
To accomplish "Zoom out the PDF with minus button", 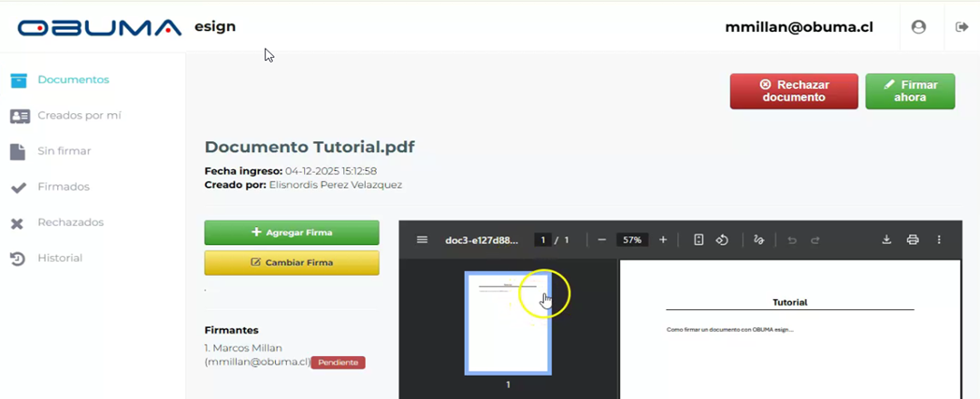I will pyautogui.click(x=601, y=240).
